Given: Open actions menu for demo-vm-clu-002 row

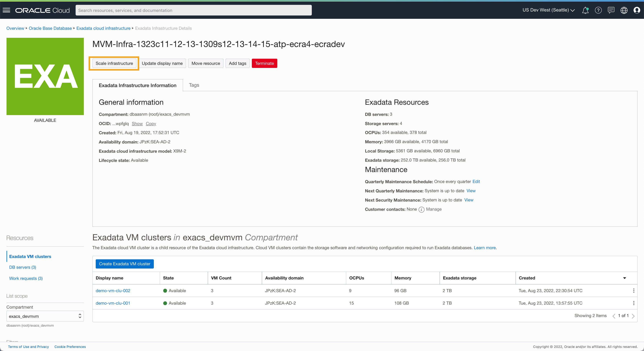Looking at the screenshot, I should [633, 291].
